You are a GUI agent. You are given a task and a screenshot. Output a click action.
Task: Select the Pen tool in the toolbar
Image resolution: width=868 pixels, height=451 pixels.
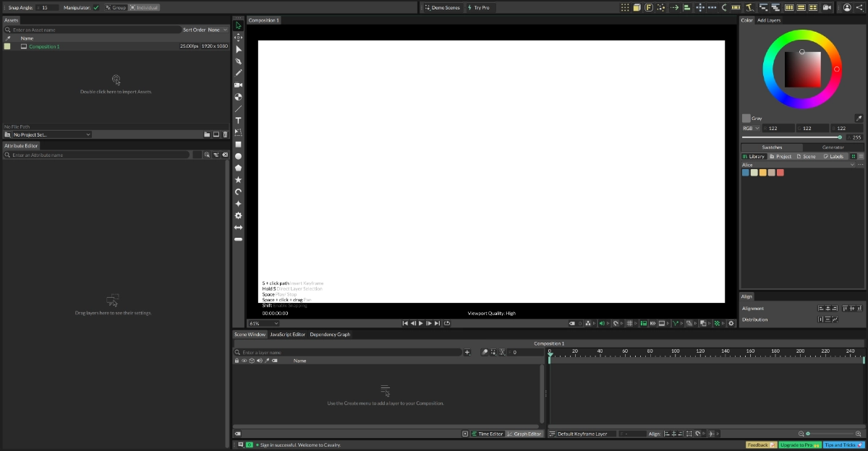point(239,61)
